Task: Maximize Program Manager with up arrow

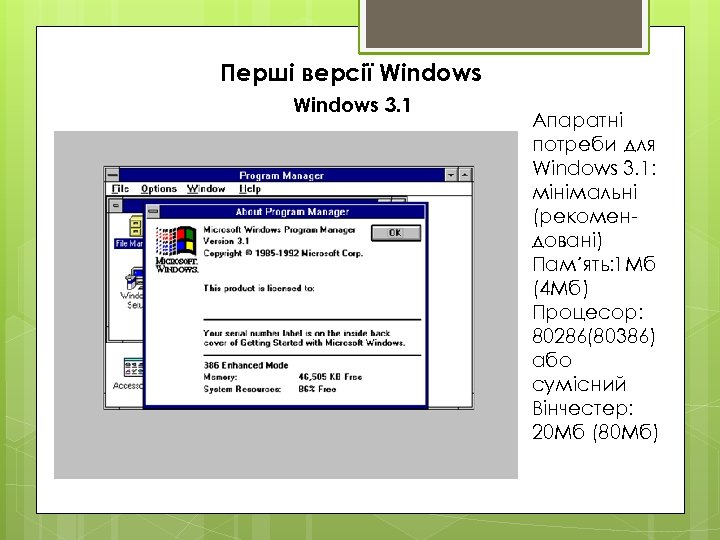Action: pos(465,175)
